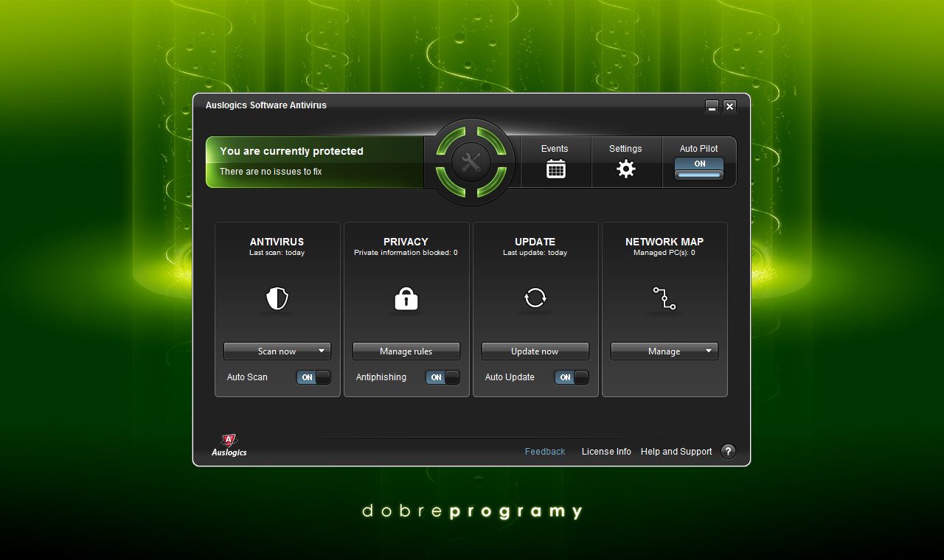Click the central wrench-and-screwdriver fix icon
Viewport: 944px width, 560px height.
click(471, 162)
